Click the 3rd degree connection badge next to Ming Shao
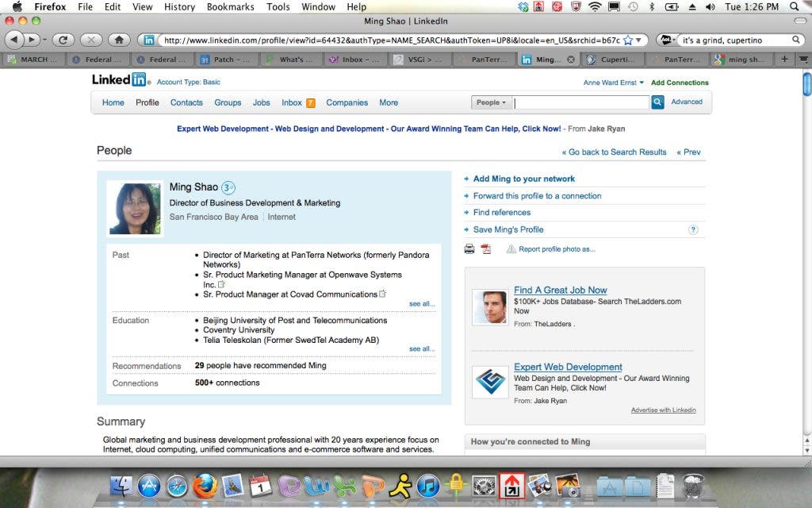Viewport: 812px width, 508px height. coord(228,187)
